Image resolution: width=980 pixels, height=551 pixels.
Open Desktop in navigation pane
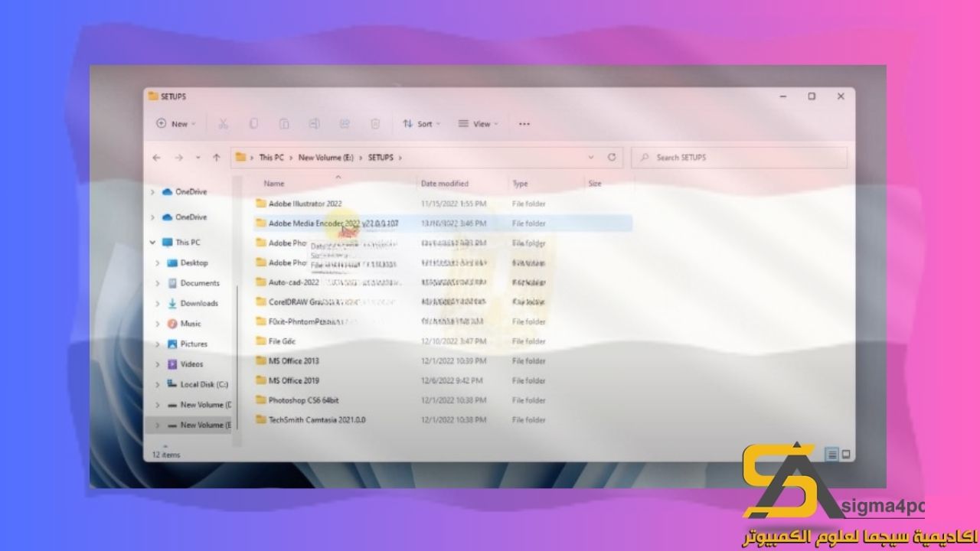coord(194,262)
